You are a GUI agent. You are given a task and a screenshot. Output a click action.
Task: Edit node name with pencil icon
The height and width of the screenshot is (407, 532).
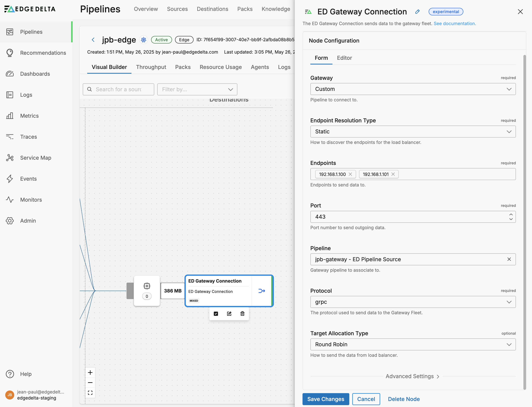(x=417, y=12)
